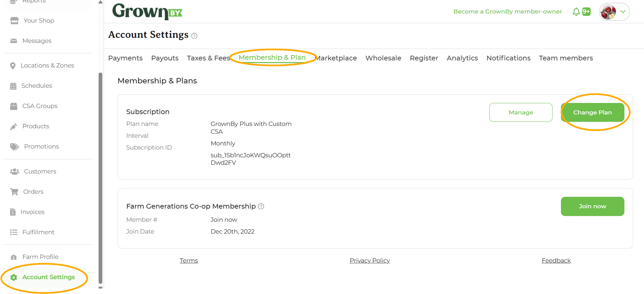Select the Membership & Plan tab
The width and height of the screenshot is (644, 294).
pos(272,57)
